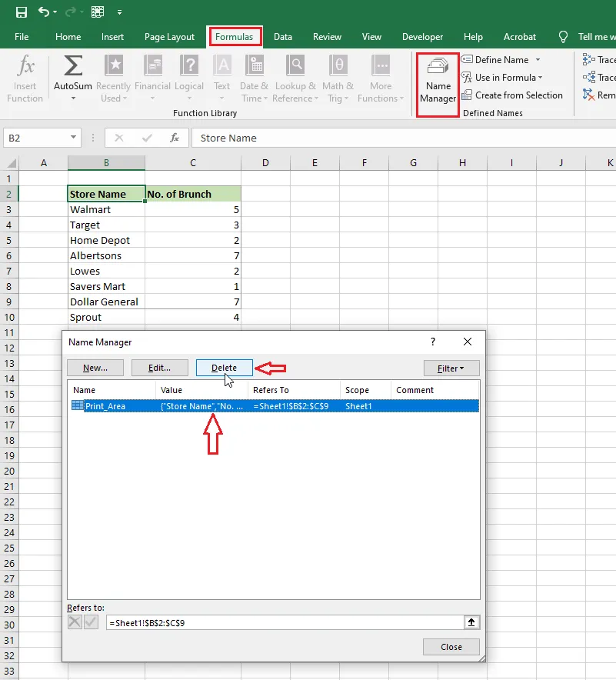Open Recently Used functions list
Screen dimensions: 616x680
114,78
